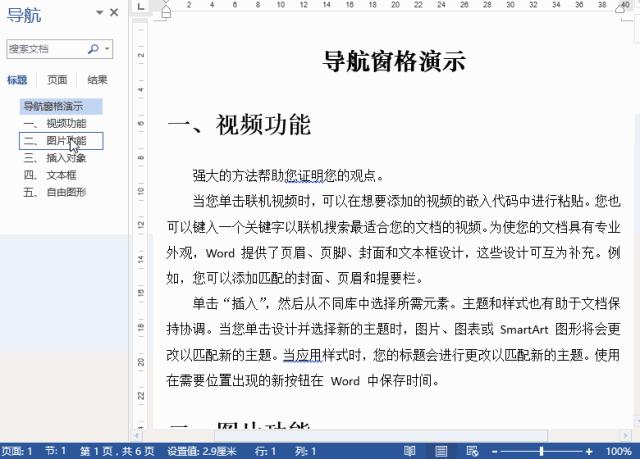This screenshot has height=459, width=640.
Task: Open the search options dropdown arrow
Action: click(107, 49)
